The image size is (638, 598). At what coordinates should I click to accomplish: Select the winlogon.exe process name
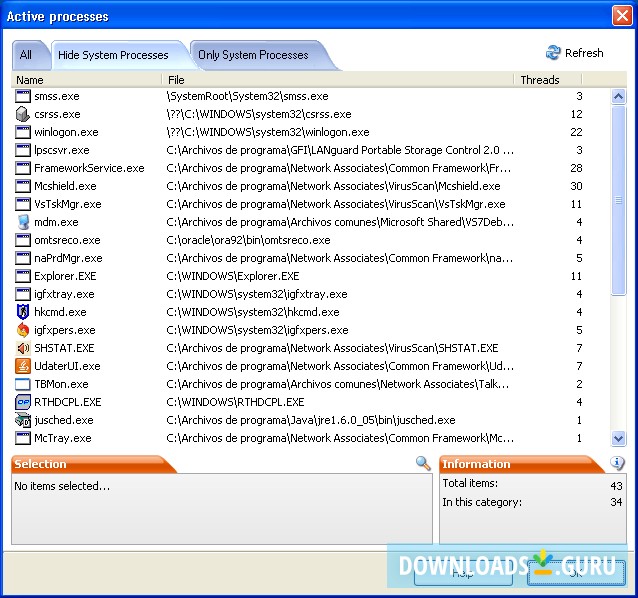[66, 132]
